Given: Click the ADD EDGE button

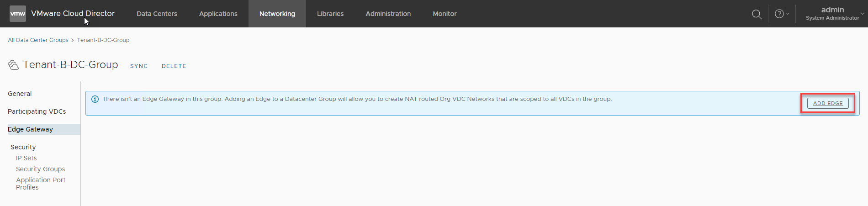Looking at the screenshot, I should pos(827,103).
